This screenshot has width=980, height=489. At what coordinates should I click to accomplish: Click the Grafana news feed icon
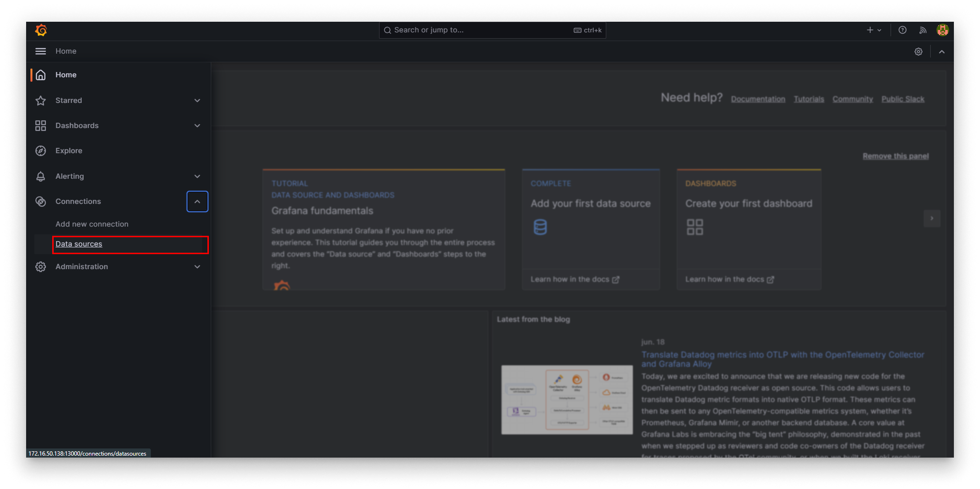922,30
